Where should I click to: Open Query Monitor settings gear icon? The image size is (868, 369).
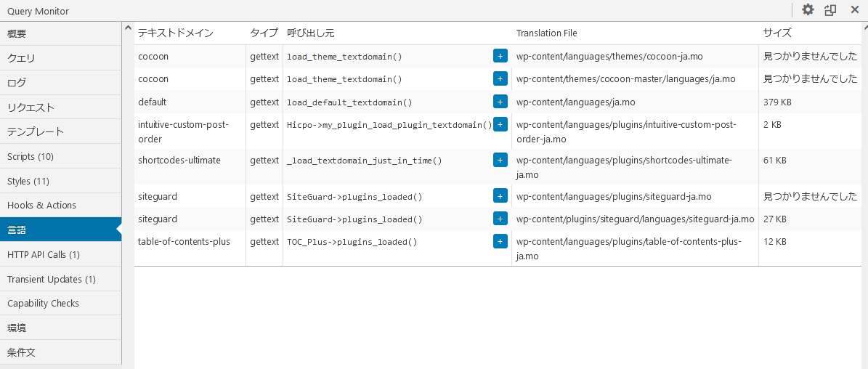coord(808,10)
